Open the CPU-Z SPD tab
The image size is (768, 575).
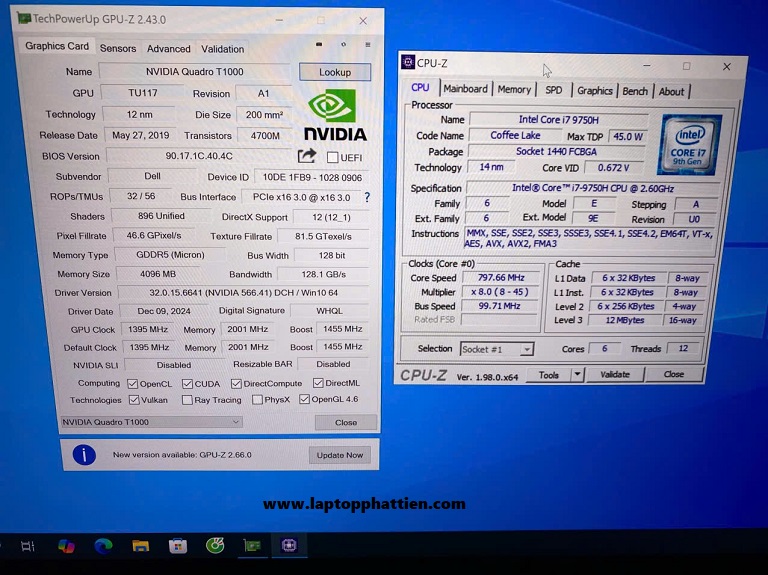[x=554, y=90]
